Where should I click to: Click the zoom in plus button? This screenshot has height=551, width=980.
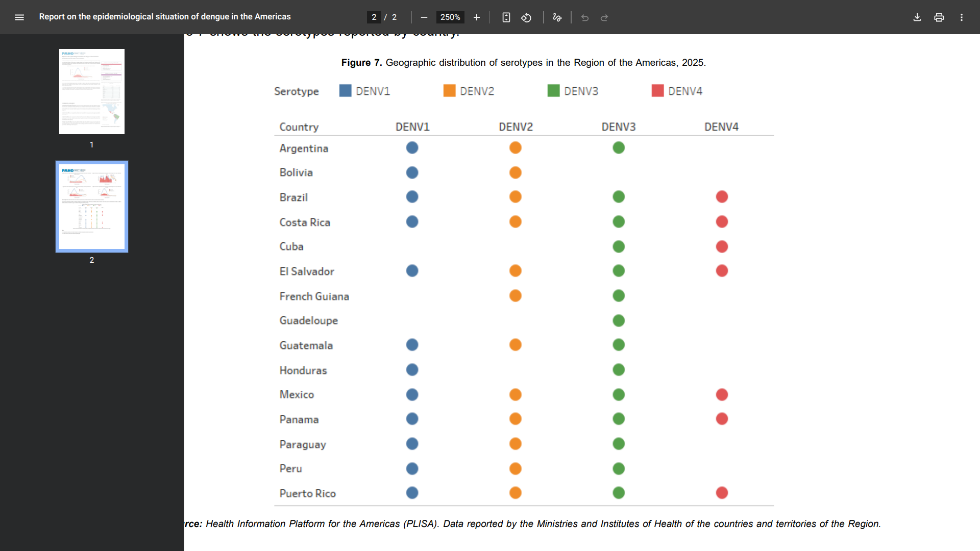(476, 17)
